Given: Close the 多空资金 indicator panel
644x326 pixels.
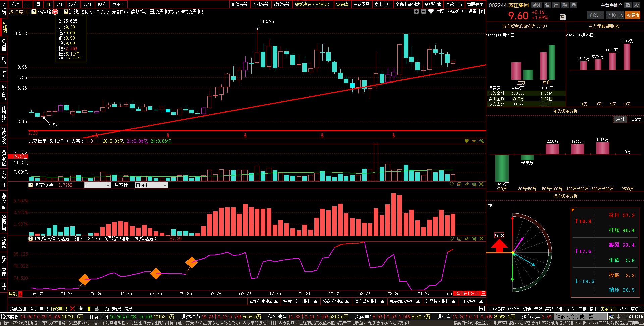Looking at the screenshot, I should click(481, 184).
